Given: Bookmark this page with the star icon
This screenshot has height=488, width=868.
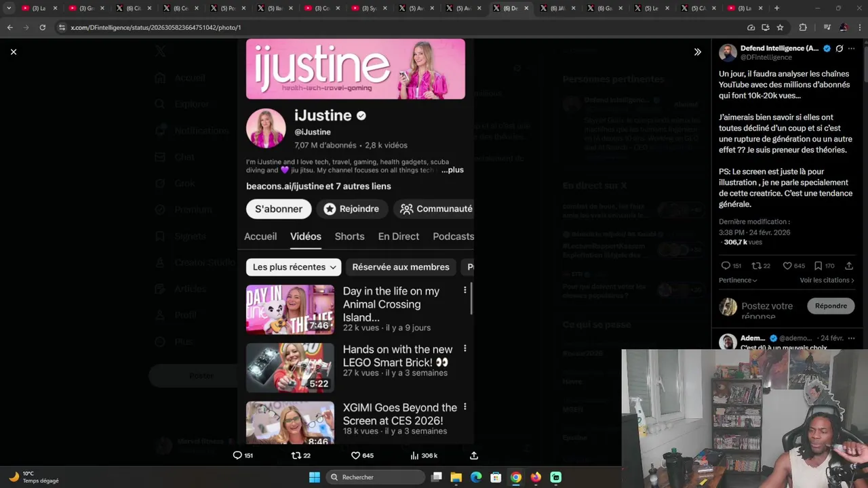Looking at the screenshot, I should 780,27.
